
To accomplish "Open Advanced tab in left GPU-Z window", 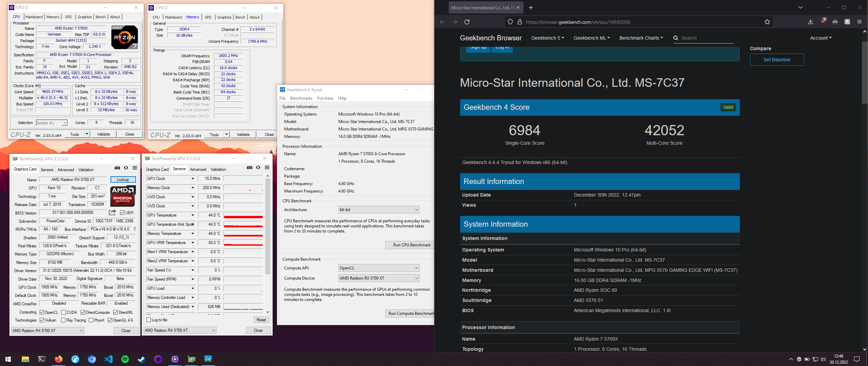I will 66,170.
